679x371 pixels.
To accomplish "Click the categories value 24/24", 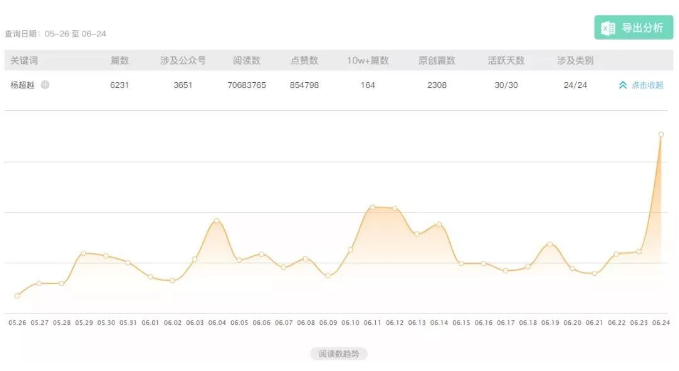I will pos(575,85).
